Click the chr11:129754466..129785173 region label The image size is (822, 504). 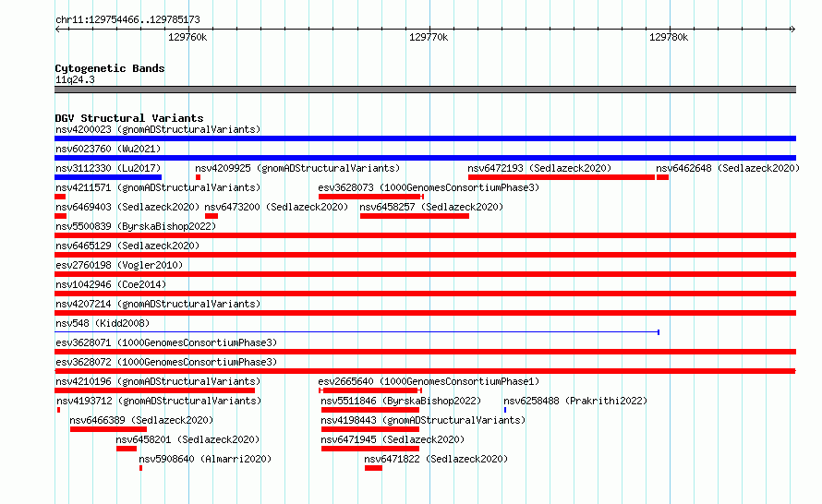click(x=127, y=19)
